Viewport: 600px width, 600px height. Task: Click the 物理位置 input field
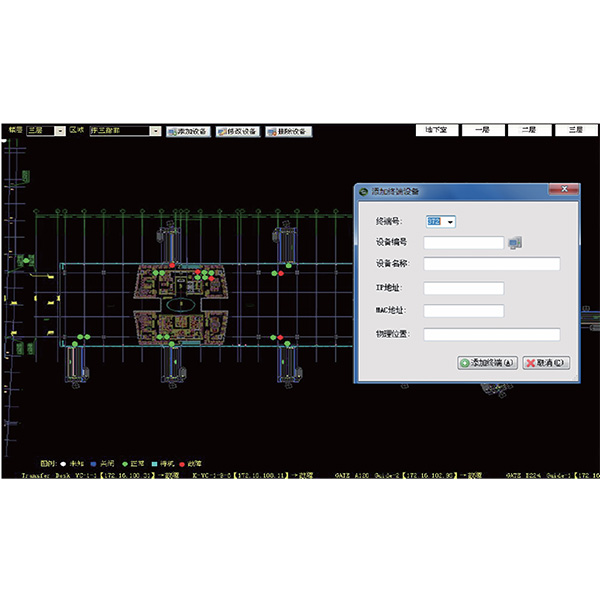491,334
